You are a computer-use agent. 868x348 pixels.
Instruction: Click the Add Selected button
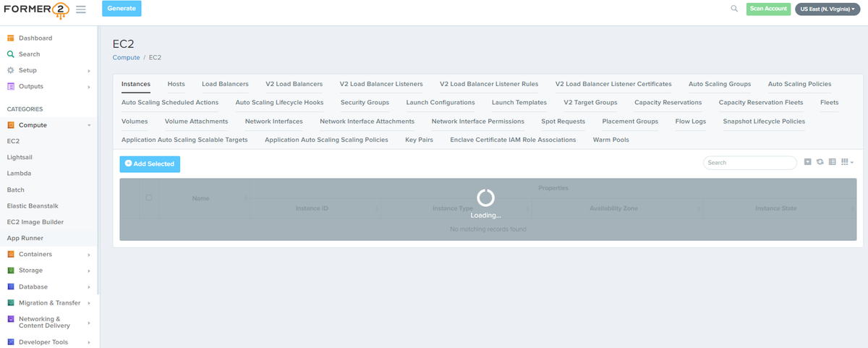tap(150, 164)
